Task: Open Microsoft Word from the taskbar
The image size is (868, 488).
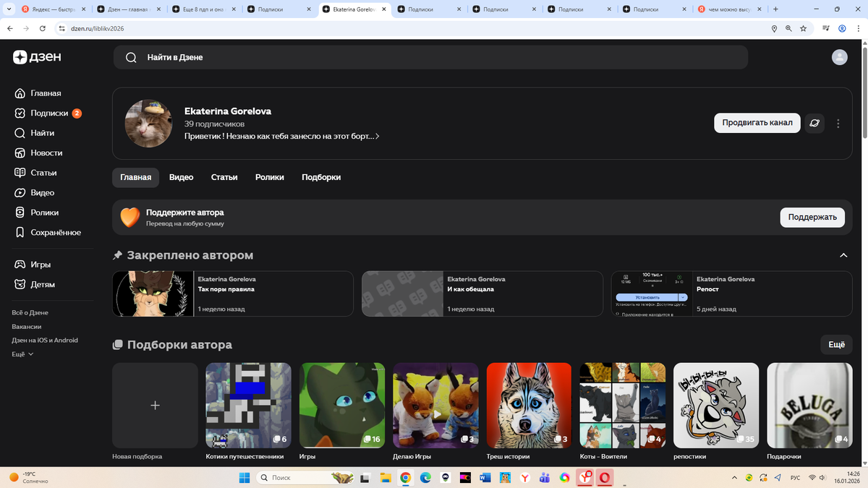Action: (485, 477)
